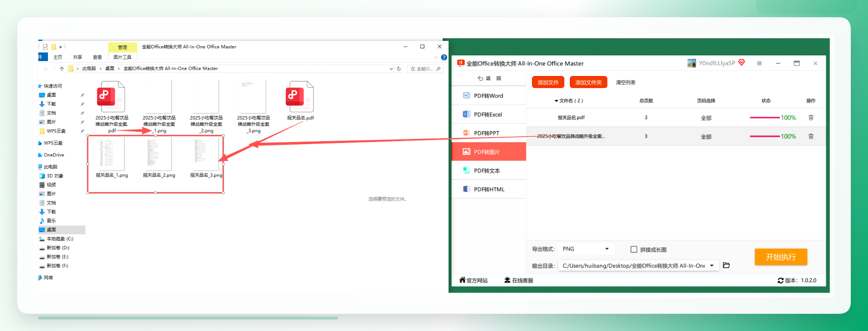The height and width of the screenshot is (331, 868).
Task: Open 网络 in the navigation pane
Action: (48, 278)
